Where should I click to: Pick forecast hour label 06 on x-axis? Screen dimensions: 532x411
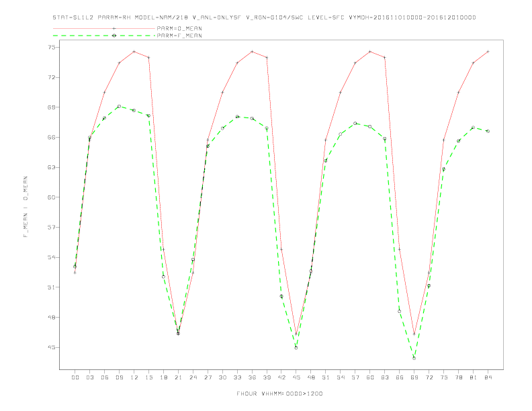105,377
